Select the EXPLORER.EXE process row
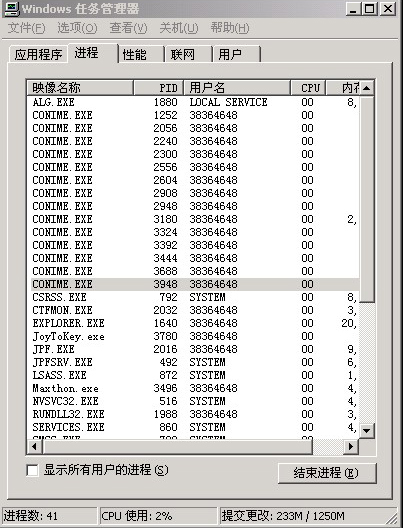Viewport: 403px width, 528px height. (x=195, y=323)
